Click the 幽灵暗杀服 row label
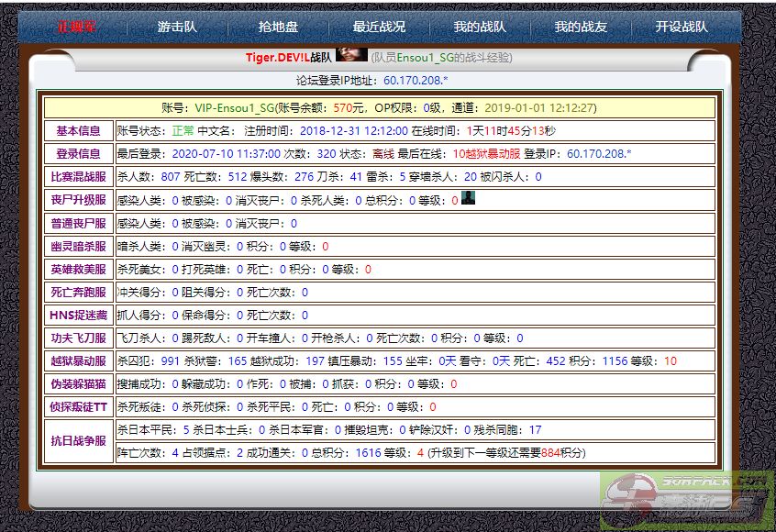Viewport: 776px width, 532px height. 79,246
